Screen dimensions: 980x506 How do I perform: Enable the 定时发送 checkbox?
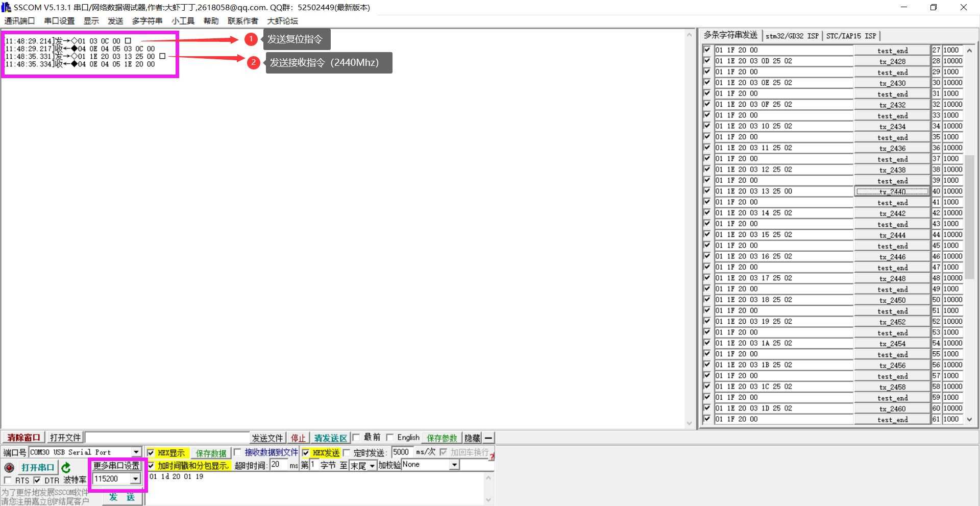[347, 453]
